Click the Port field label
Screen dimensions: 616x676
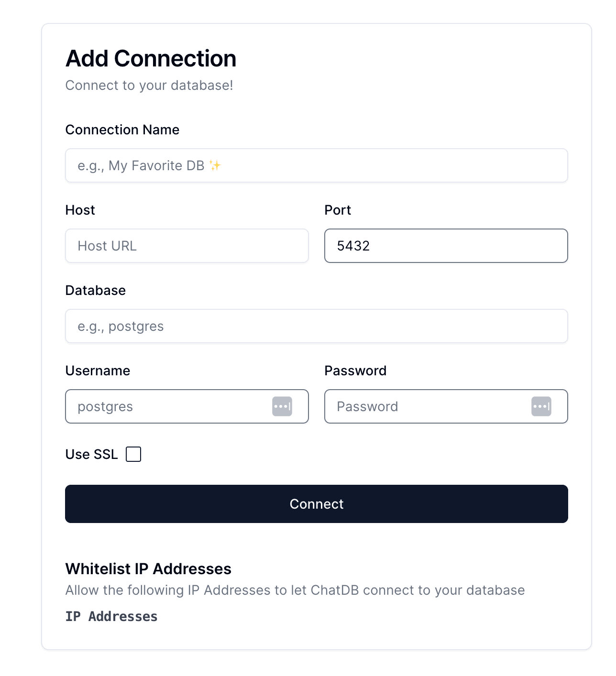(x=337, y=210)
